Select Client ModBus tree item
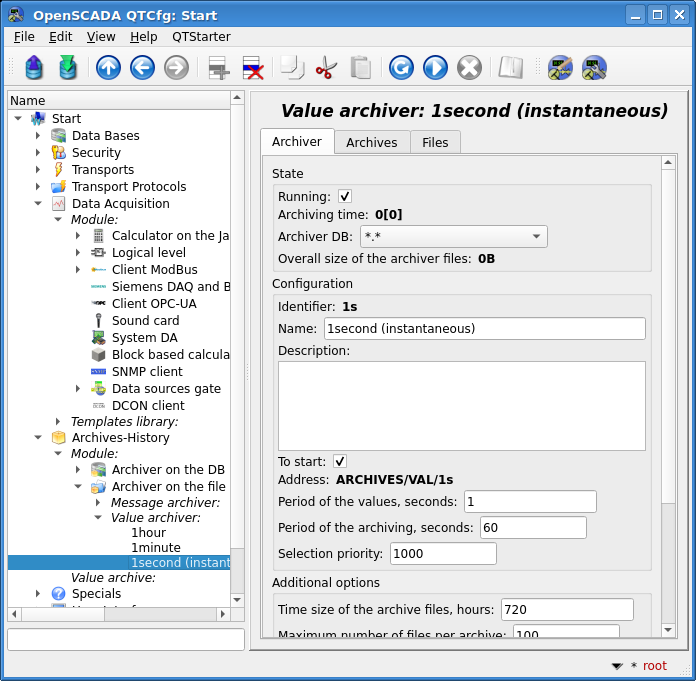 point(154,269)
